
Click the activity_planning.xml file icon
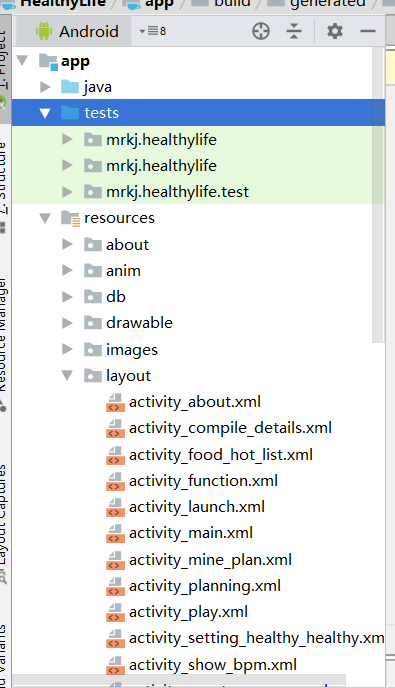(115, 586)
